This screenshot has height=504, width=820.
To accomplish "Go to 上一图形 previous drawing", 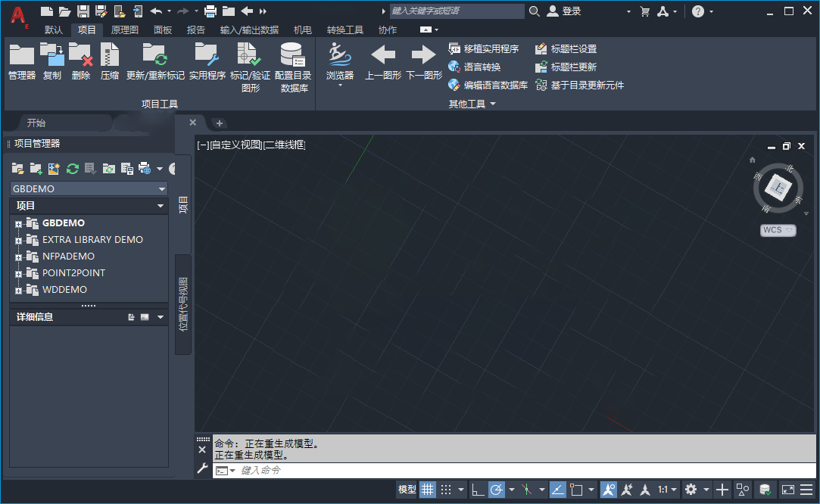I will [383, 62].
